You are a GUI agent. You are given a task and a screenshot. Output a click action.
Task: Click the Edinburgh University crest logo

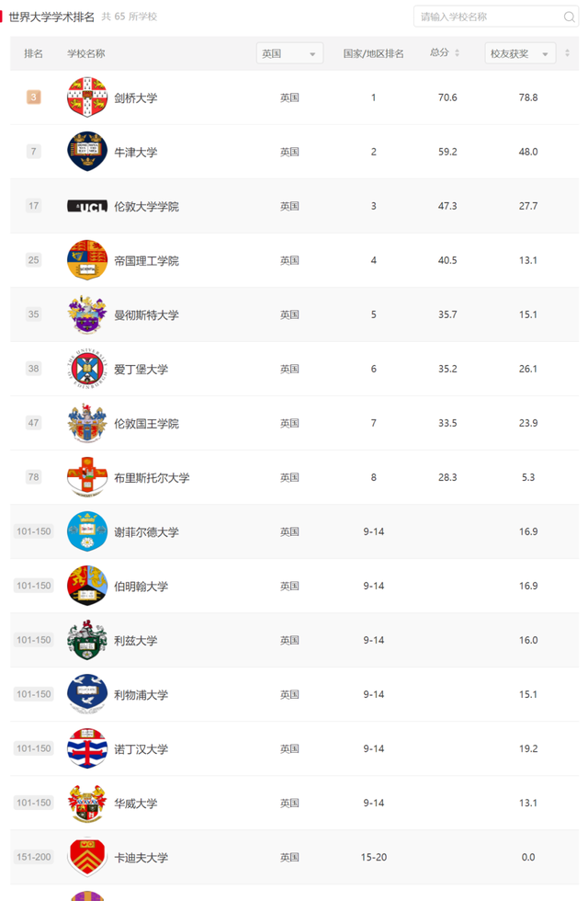pos(87,369)
